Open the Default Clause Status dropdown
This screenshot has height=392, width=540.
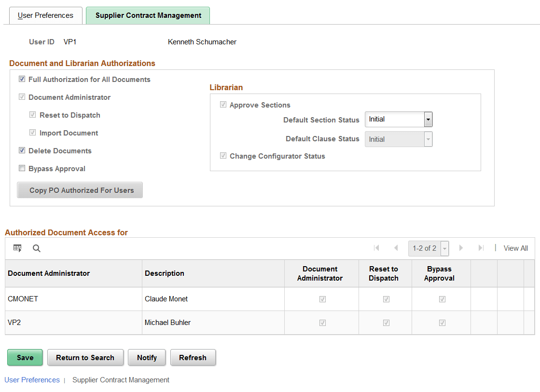[428, 139]
